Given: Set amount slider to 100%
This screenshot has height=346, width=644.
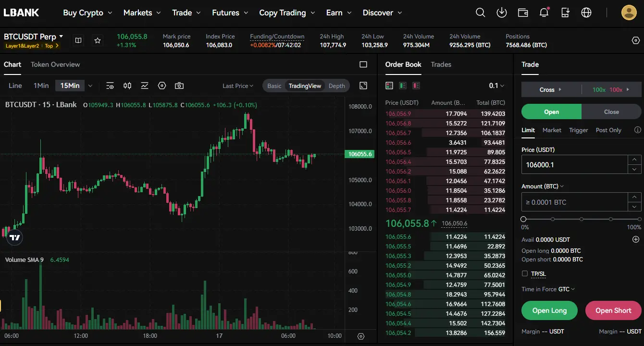Looking at the screenshot, I should tap(639, 219).
